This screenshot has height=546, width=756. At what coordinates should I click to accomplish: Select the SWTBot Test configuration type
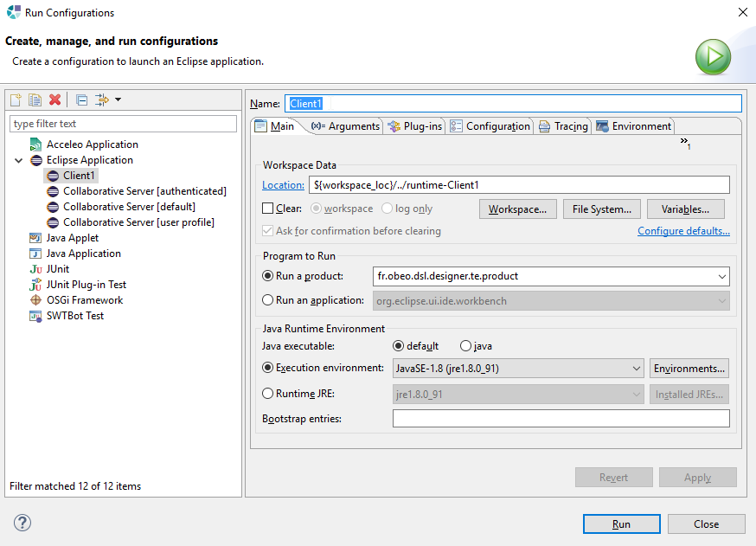point(74,316)
